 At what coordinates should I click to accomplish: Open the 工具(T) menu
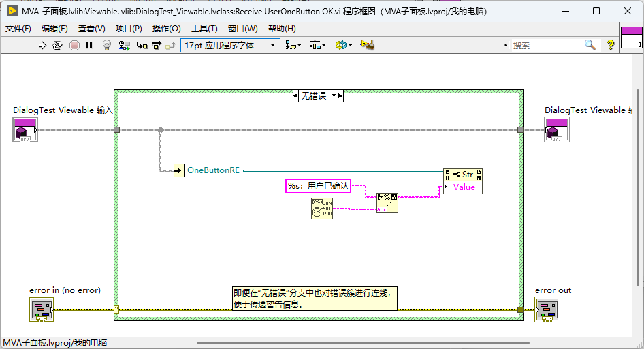coord(204,29)
